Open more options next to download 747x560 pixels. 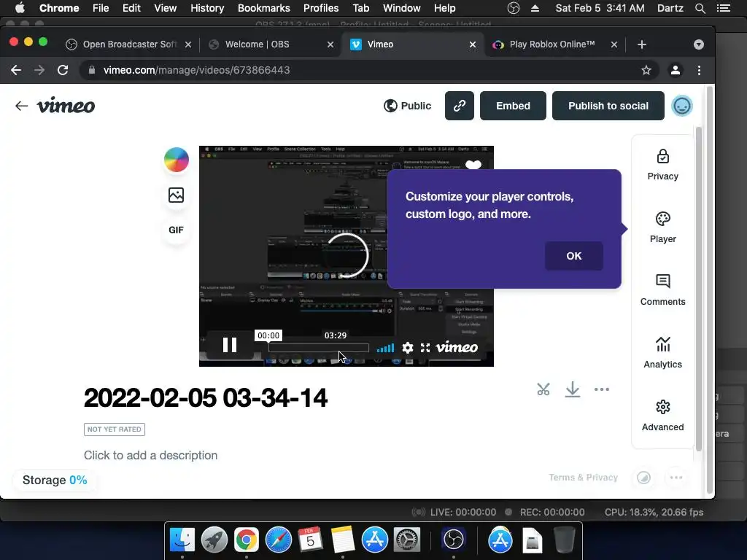point(602,389)
